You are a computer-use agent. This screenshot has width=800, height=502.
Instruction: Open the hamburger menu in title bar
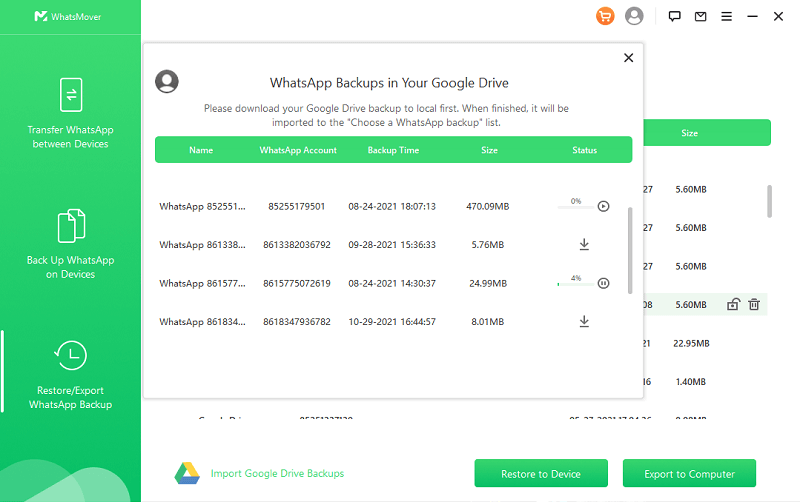[727, 16]
